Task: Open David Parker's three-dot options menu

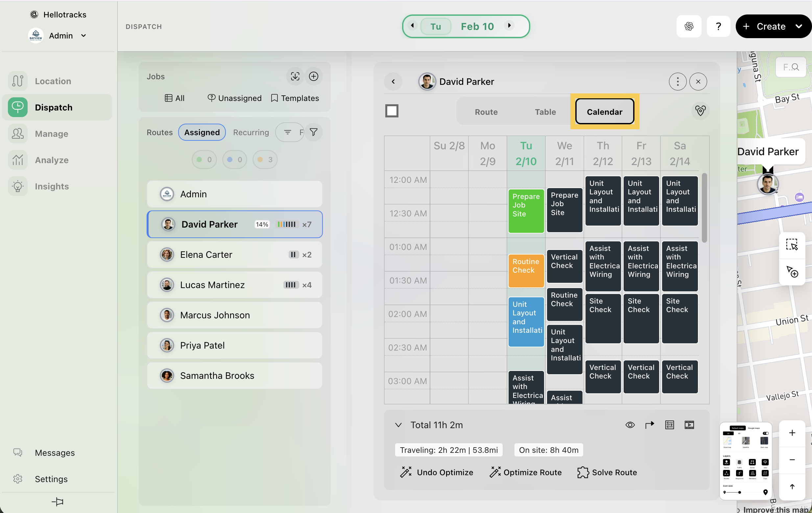Action: (x=678, y=82)
